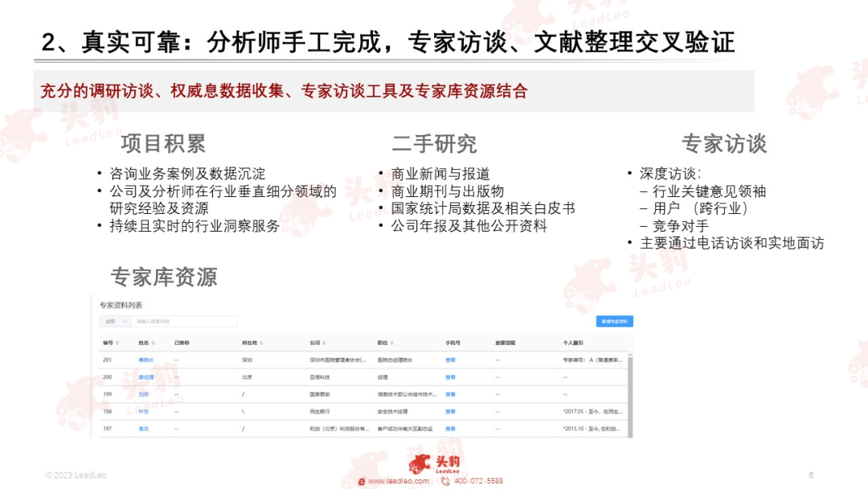Open the expert name link in row 201
868x489 pixels.
pyautogui.click(x=145, y=360)
